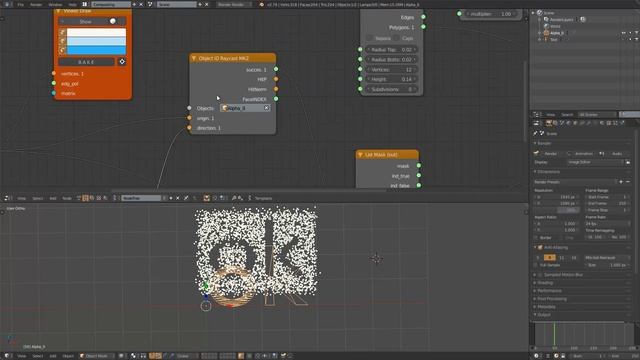640x360 pixels.
Task: Add a new screen layout with plus icon
Action: pos(134,4)
